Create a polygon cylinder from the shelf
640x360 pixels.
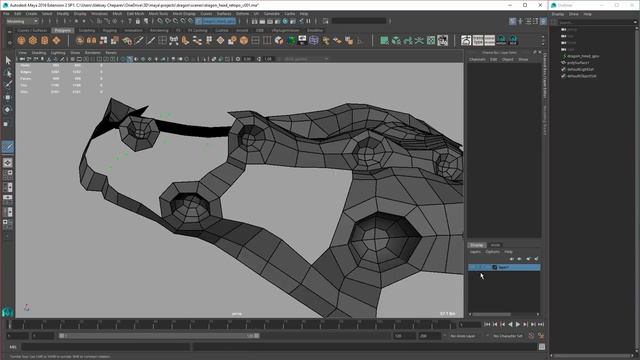tap(44, 40)
